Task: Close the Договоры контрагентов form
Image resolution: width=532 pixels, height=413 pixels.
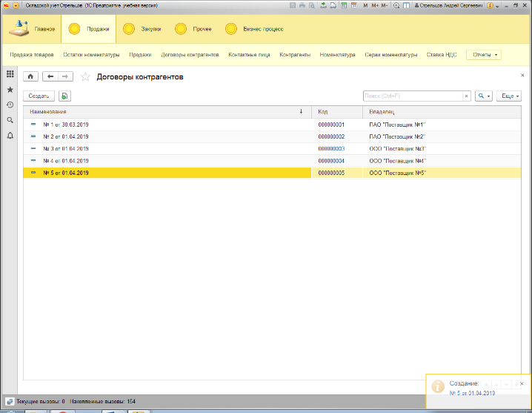Action: [522, 75]
